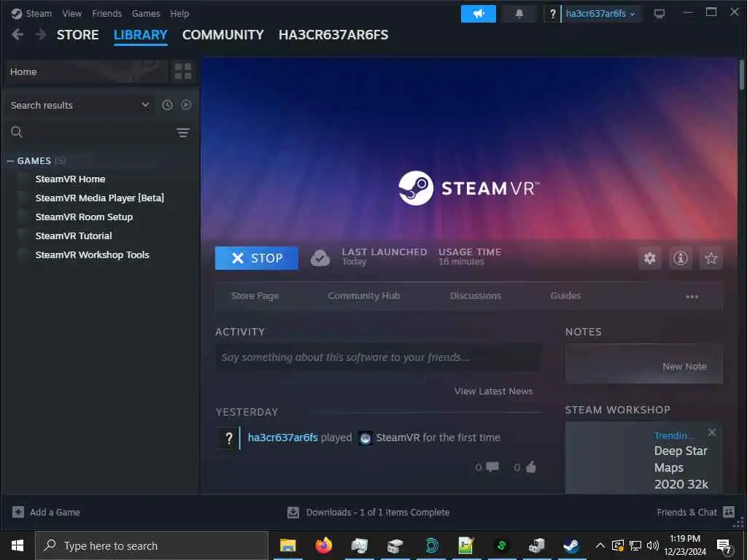Switch to the COMMUNITY tab

pos(223,35)
